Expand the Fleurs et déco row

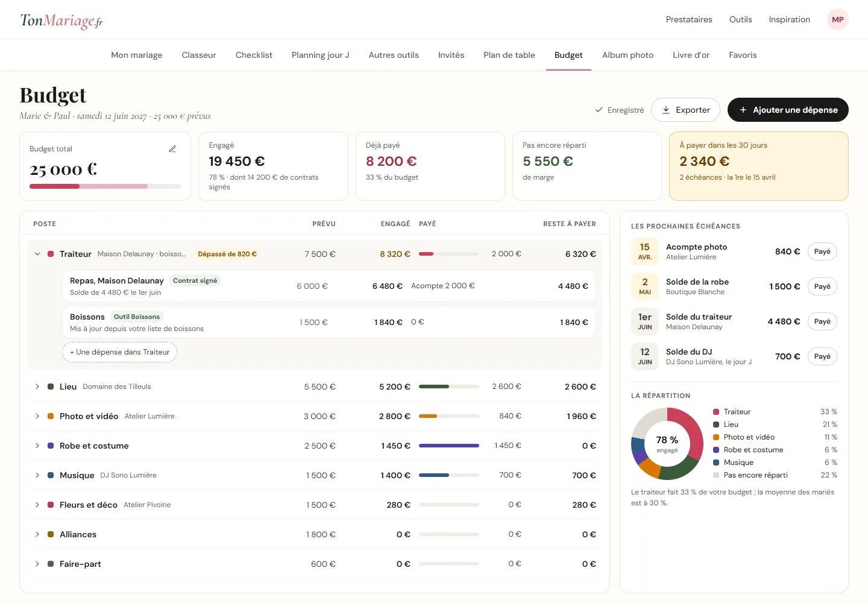[37, 505]
